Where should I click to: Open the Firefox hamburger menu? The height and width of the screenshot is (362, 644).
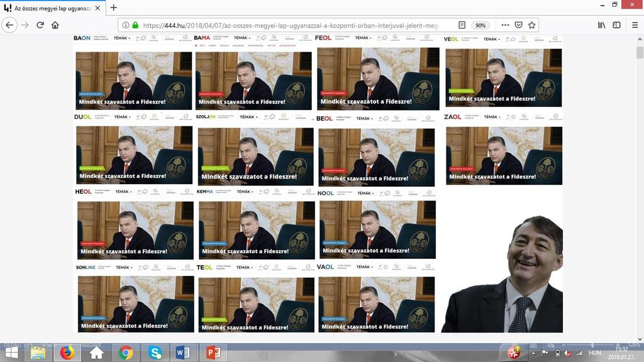(x=635, y=25)
